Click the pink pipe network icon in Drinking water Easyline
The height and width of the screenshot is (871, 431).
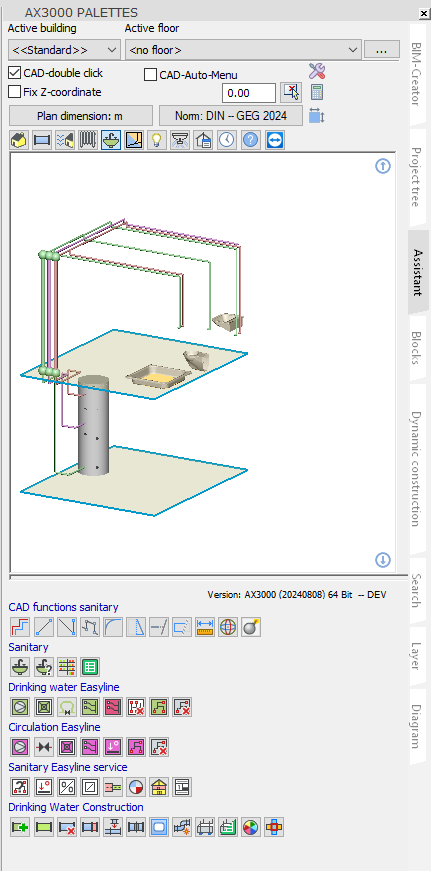point(113,707)
